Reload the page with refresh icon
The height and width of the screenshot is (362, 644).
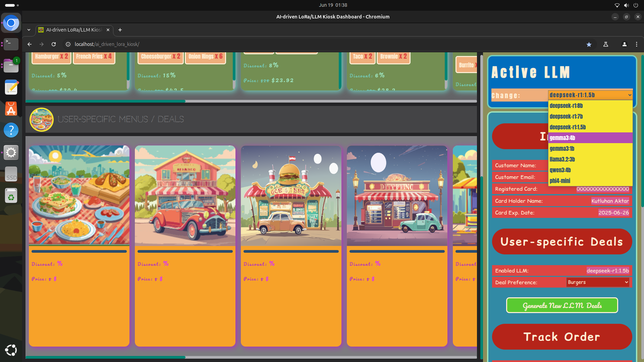54,44
